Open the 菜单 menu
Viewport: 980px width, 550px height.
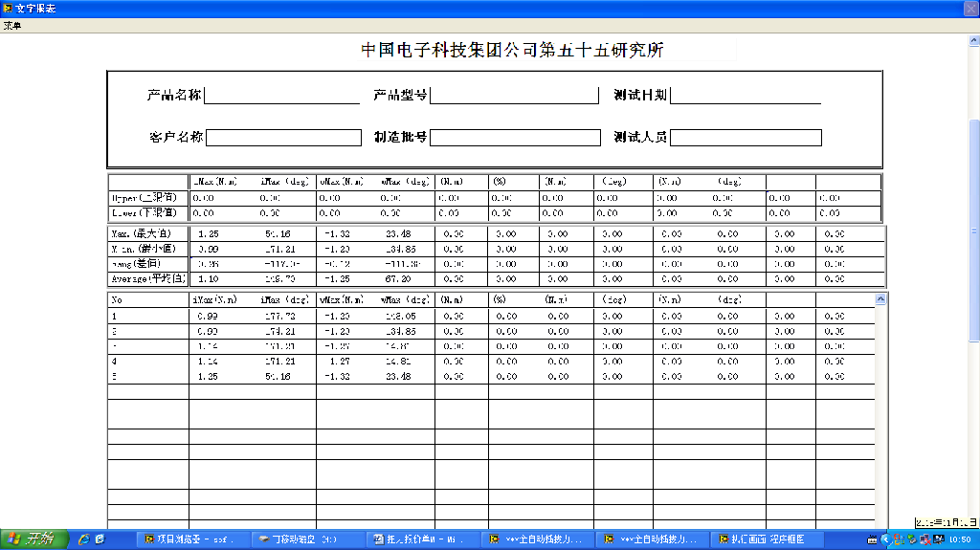tap(11, 26)
